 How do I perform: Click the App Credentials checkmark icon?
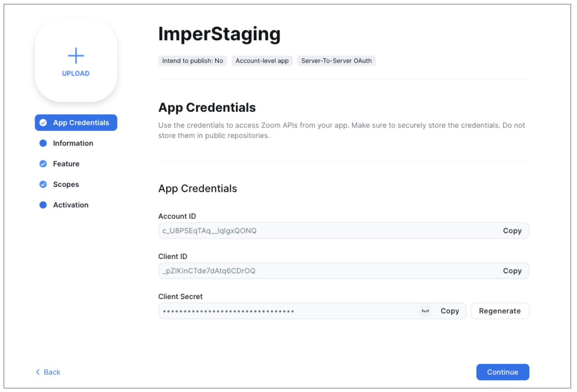[x=43, y=123]
